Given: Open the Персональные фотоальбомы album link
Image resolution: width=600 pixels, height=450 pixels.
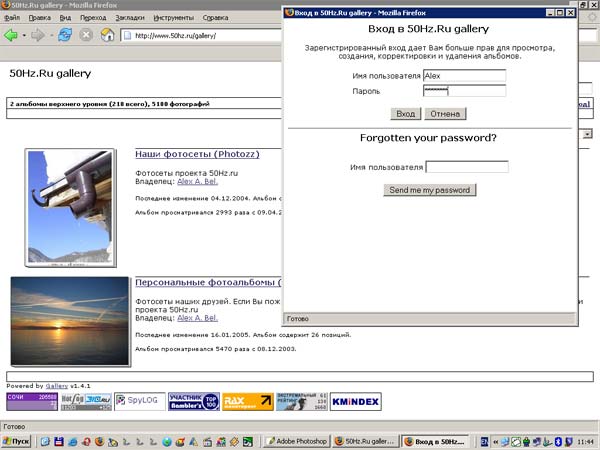Looking at the screenshot, I should (x=208, y=282).
